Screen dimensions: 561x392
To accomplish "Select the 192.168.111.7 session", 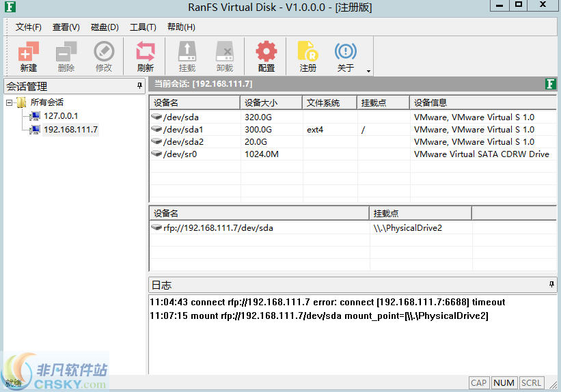I will point(70,130).
